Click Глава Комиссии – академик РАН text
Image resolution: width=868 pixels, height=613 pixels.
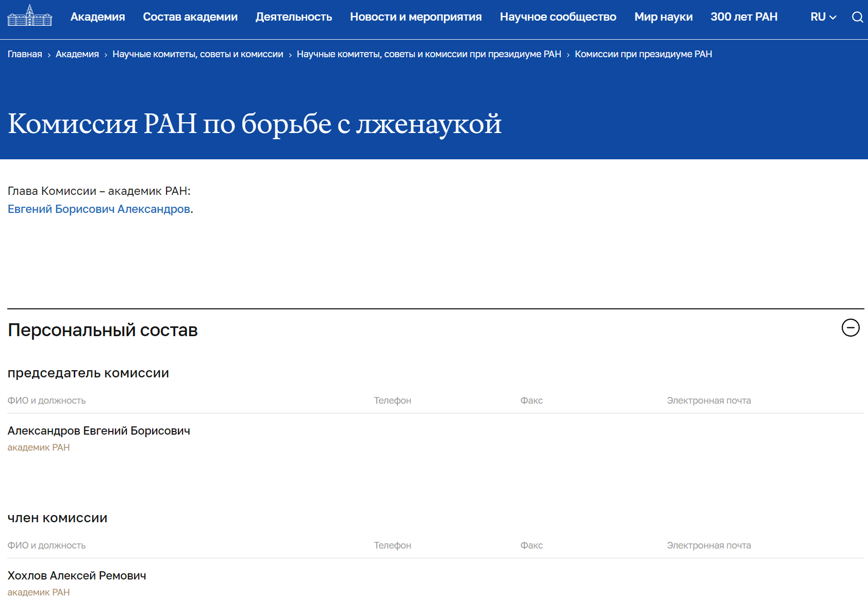tap(99, 191)
